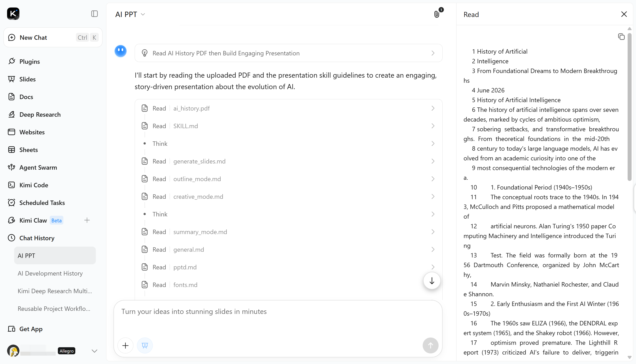Click the Docs file icon
Viewport: 636px width, 364px height.
pyautogui.click(x=11, y=97)
